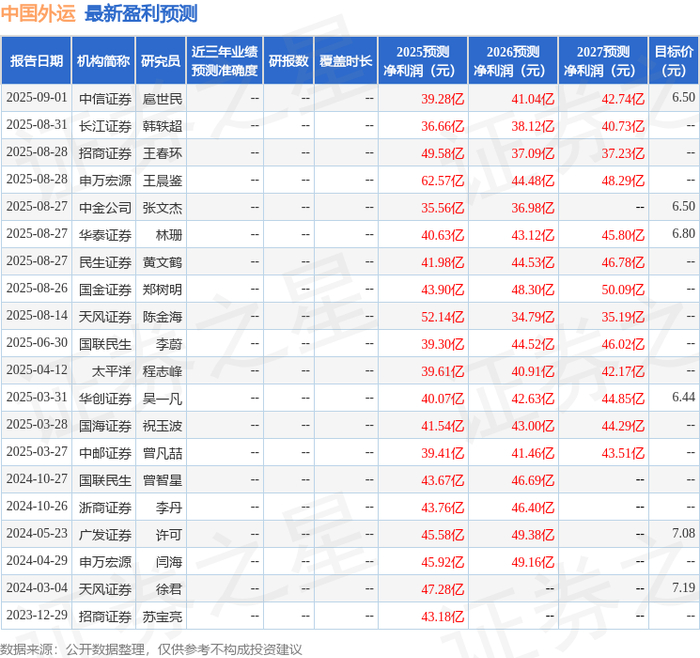Click the 35.56亿 profit value
The height and width of the screenshot is (658, 700).
click(443, 208)
